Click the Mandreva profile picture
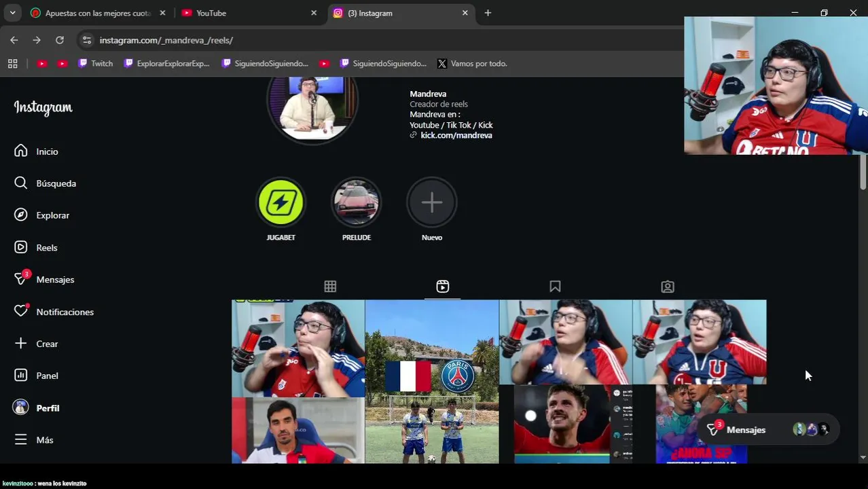Image resolution: width=868 pixels, height=489 pixels. pos(312,109)
